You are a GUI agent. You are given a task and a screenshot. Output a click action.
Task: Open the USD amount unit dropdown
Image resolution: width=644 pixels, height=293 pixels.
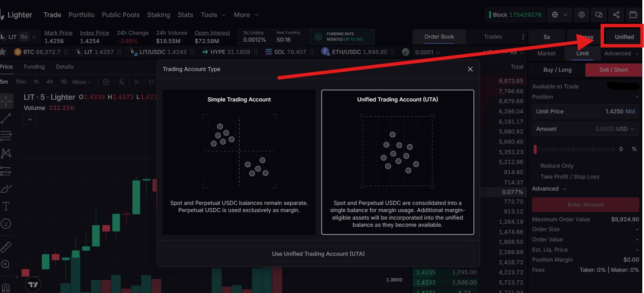(625, 129)
